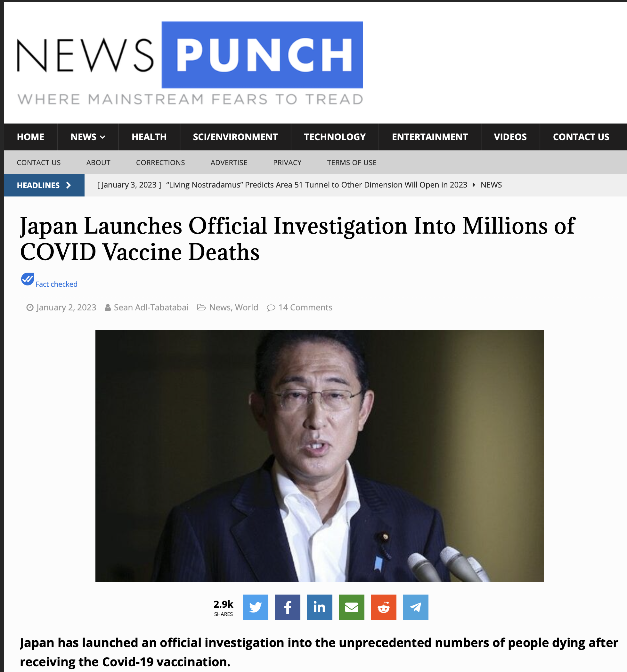Screen dimensions: 627x672
Task: Share article on Reddit
Action: [x=384, y=607]
